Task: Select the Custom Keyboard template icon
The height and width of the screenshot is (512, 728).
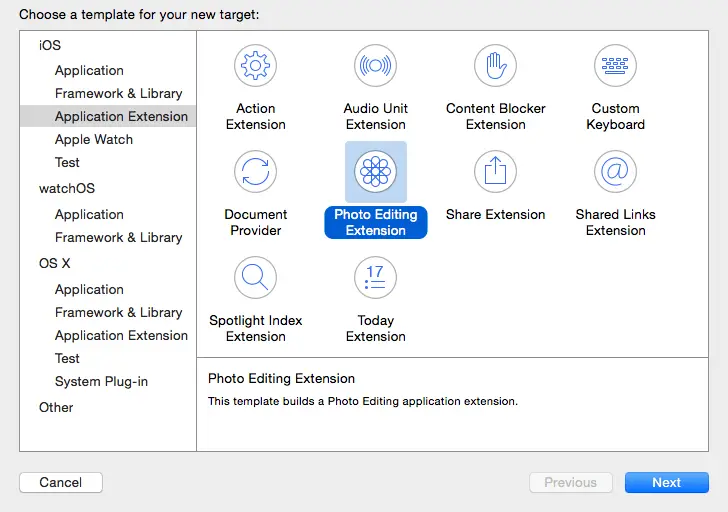Action: tap(615, 66)
